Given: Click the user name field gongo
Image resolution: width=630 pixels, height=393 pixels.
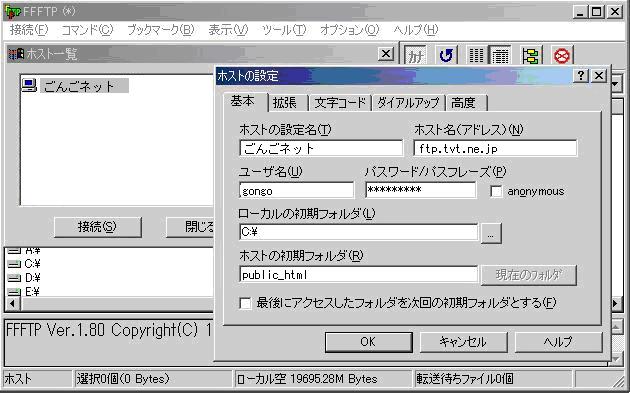Looking at the screenshot, I should (297, 190).
